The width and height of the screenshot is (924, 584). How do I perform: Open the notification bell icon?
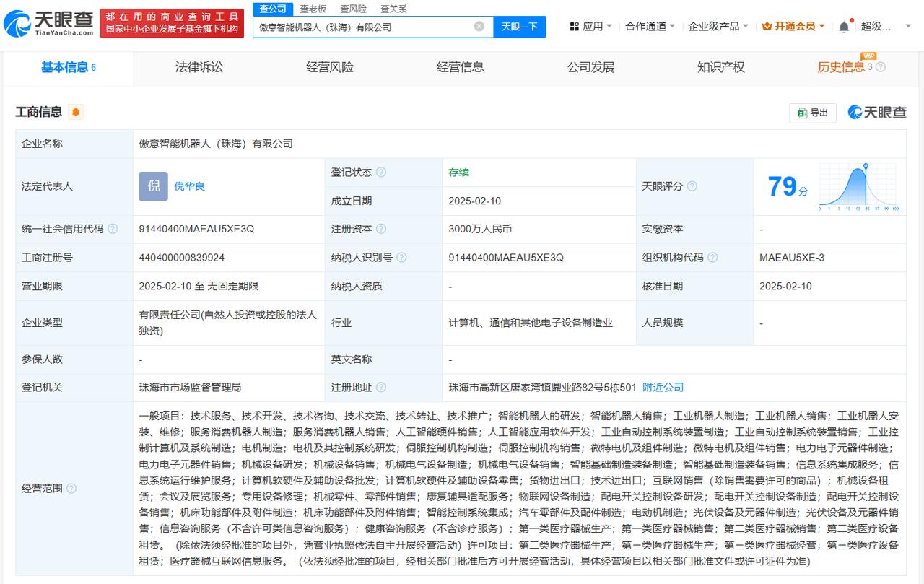coord(844,27)
